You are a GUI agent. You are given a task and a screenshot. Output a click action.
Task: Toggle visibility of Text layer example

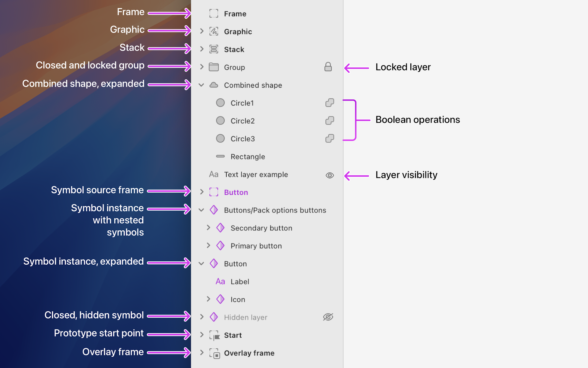pyautogui.click(x=329, y=175)
